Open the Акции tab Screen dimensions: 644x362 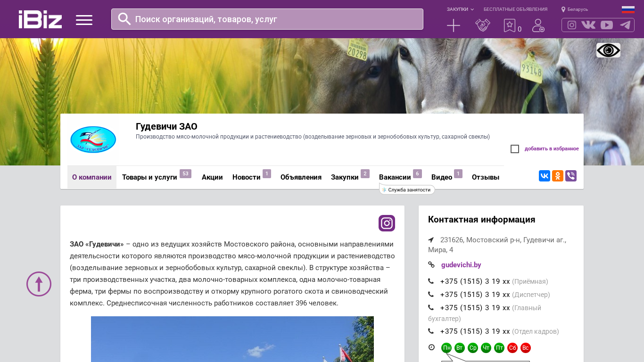212,177
